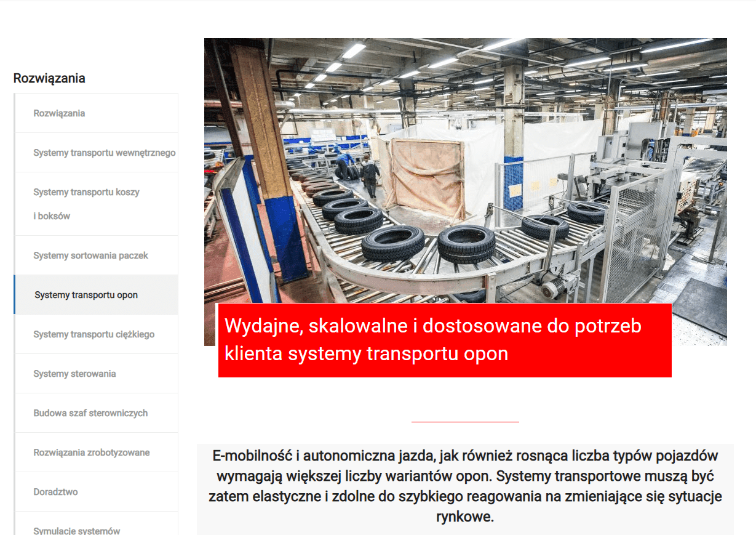756x535 pixels.
Task: Choose Budowa szaf sterowniczych
Action: (x=90, y=413)
